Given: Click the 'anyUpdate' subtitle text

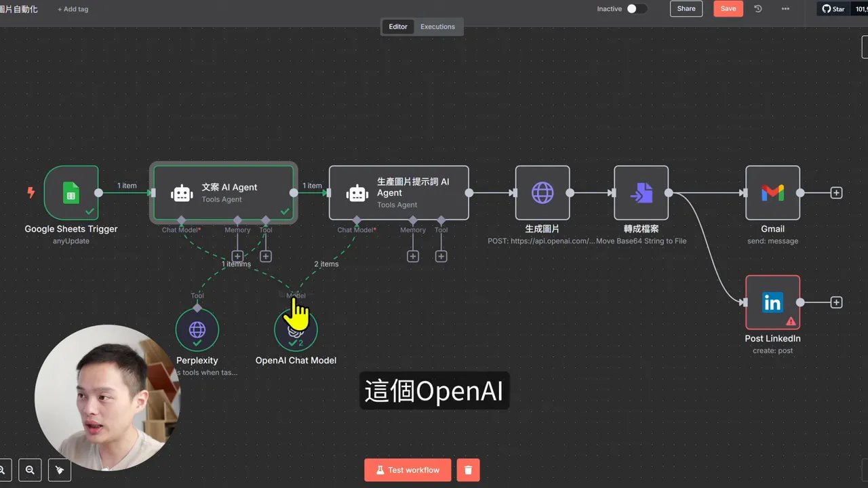Looking at the screenshot, I should coord(71,241).
